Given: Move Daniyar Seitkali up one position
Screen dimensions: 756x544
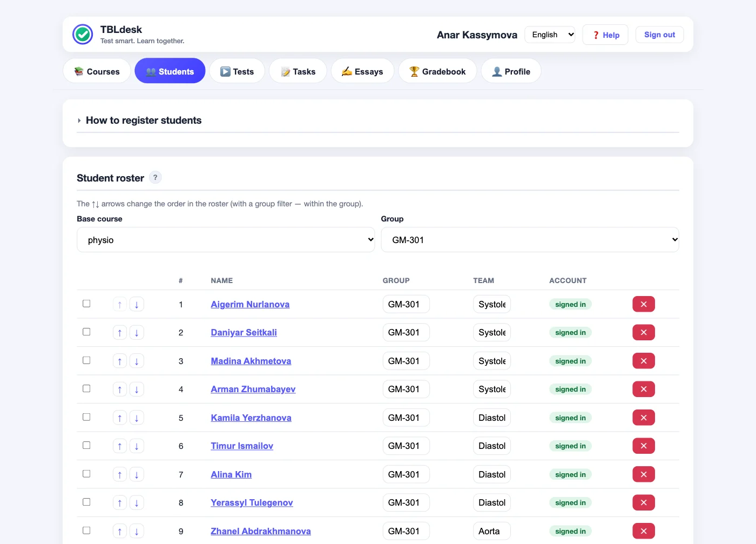Looking at the screenshot, I should point(120,333).
